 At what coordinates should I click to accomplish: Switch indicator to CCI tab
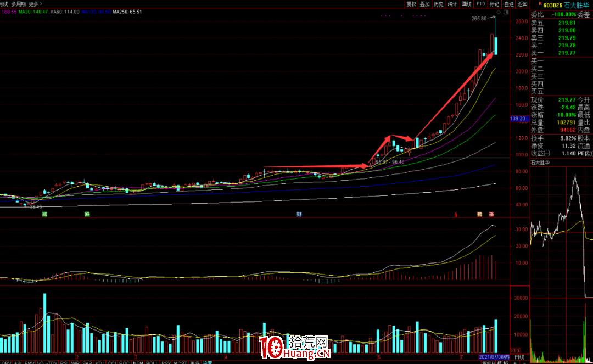click(112, 362)
